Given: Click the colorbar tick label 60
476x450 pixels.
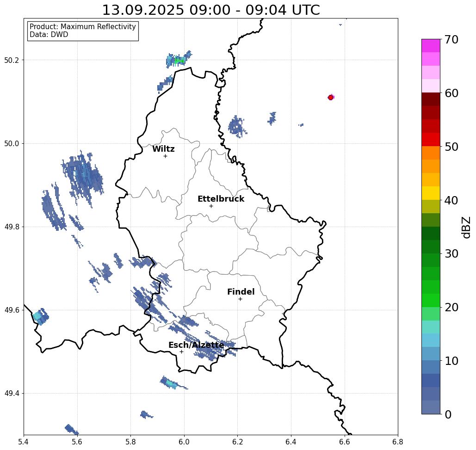Looking at the screenshot, I should 451,93.
